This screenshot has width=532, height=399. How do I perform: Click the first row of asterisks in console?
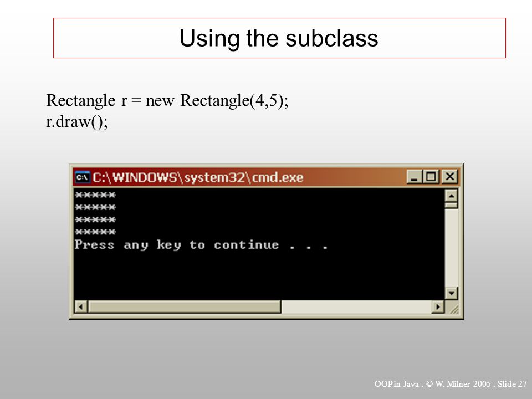click(95, 195)
